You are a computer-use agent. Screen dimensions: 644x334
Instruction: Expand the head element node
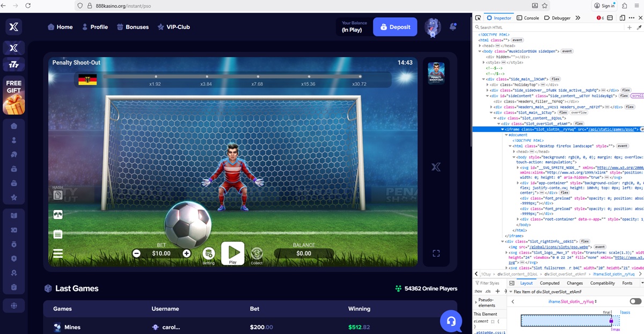pos(480,46)
